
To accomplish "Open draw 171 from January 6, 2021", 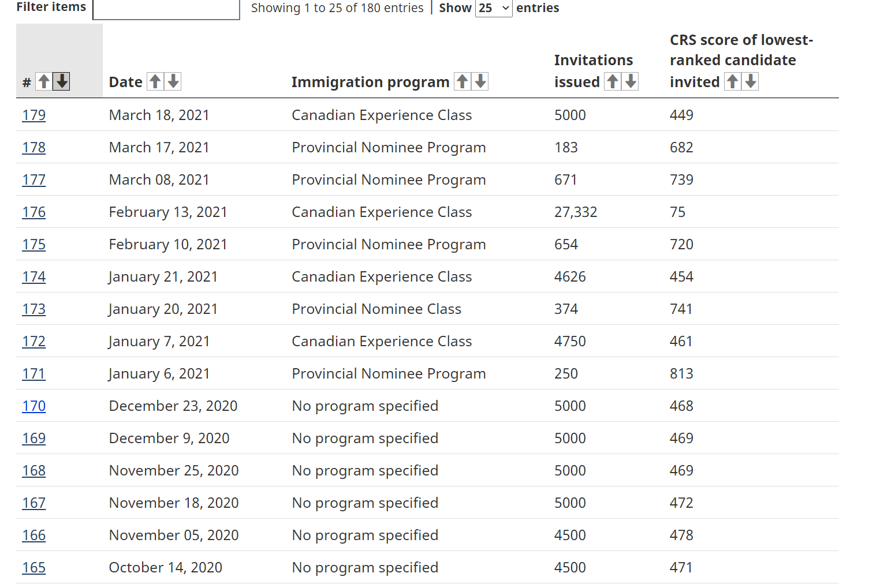I will tap(34, 373).
